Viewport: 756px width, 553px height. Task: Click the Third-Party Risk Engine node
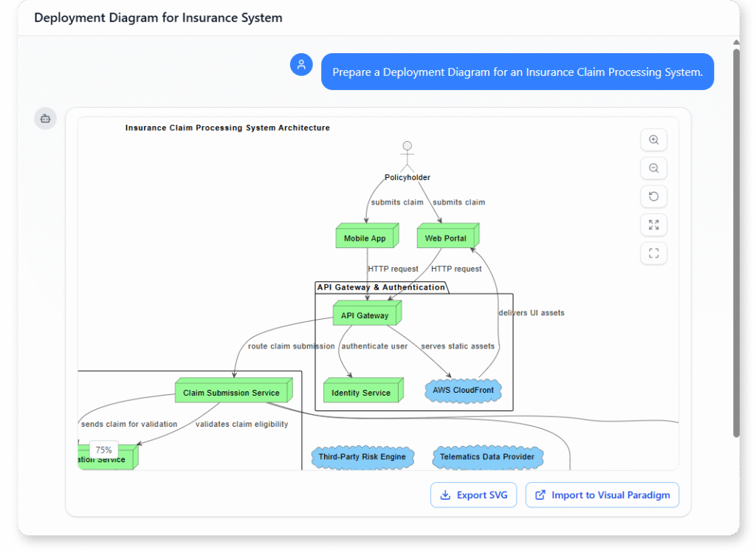coord(362,457)
